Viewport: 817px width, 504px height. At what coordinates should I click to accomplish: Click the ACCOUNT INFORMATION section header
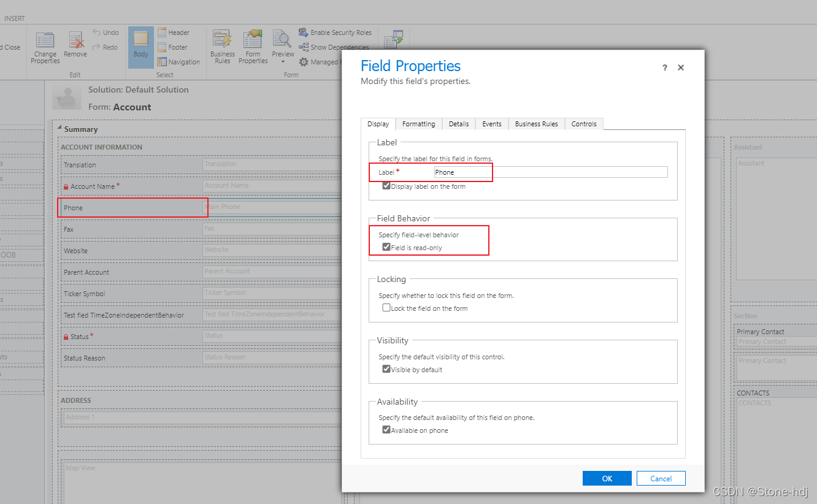(x=101, y=147)
